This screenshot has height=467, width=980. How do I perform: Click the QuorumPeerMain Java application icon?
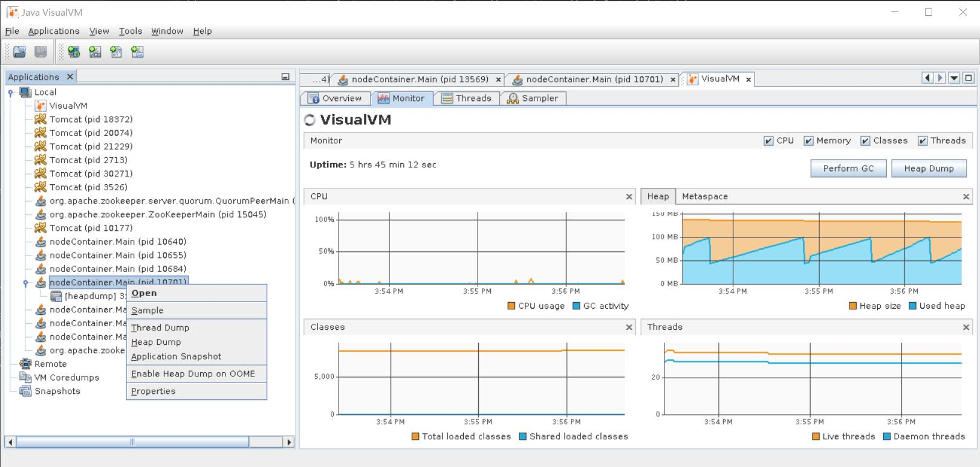point(41,201)
